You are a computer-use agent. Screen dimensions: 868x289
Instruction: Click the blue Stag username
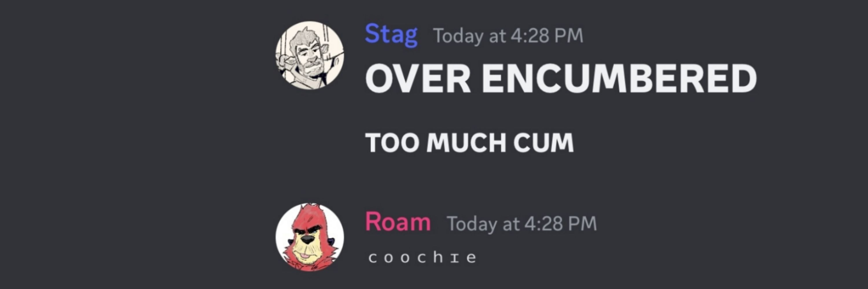tap(391, 35)
